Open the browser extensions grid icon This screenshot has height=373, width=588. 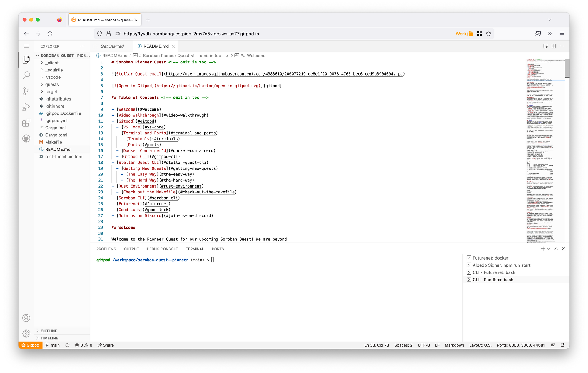[x=479, y=34]
